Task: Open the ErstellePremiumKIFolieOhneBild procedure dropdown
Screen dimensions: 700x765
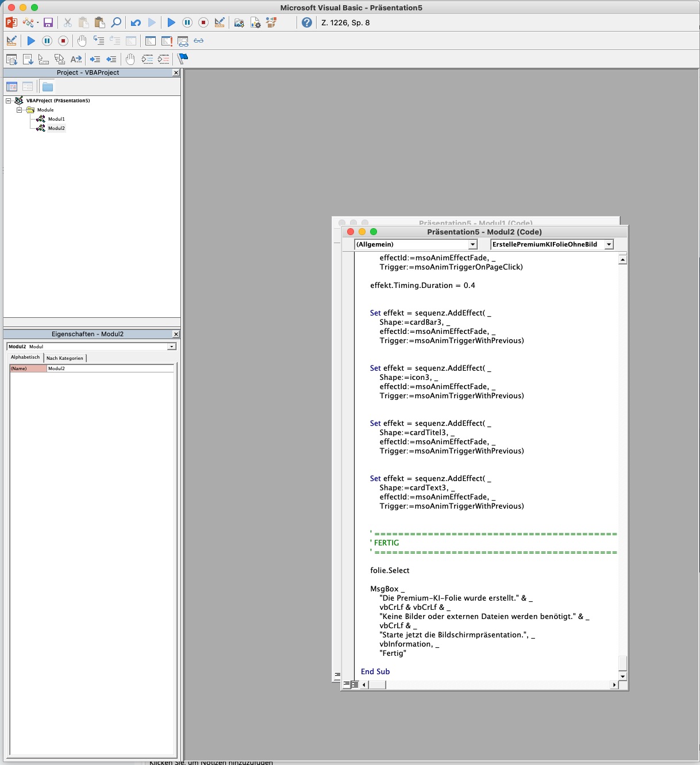Action: [609, 245]
